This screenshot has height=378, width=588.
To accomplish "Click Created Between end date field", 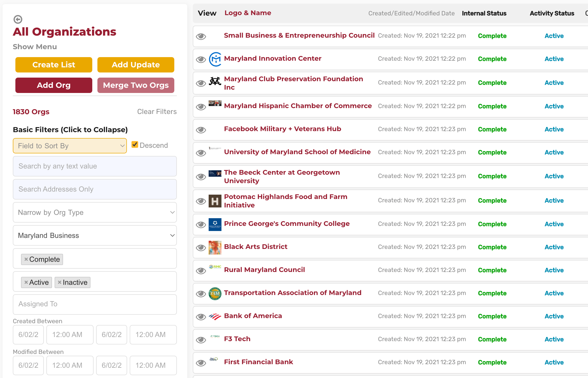I will [x=111, y=335].
